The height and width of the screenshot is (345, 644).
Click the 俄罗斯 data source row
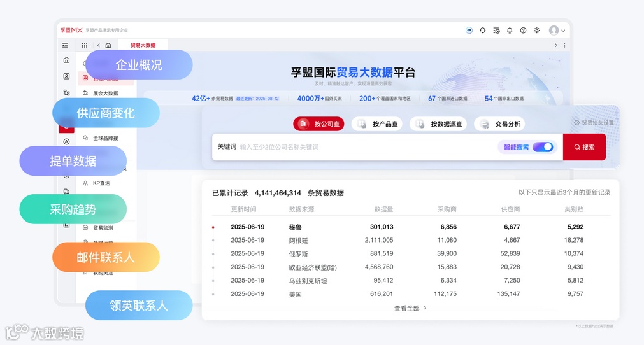point(411,254)
